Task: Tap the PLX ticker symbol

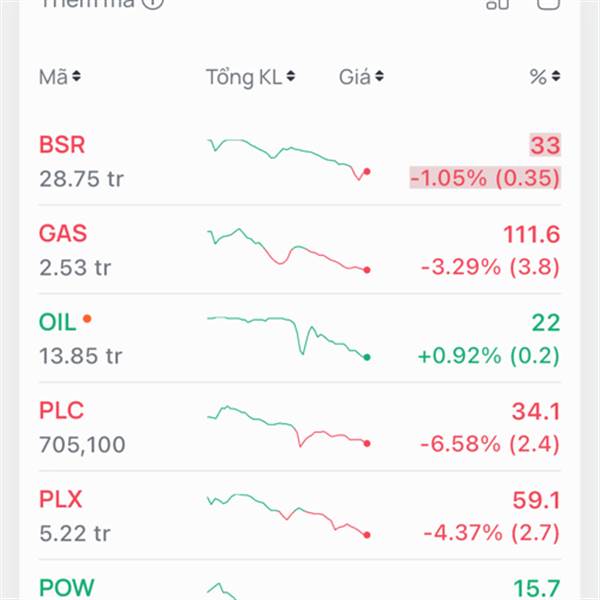Action: [x=61, y=498]
